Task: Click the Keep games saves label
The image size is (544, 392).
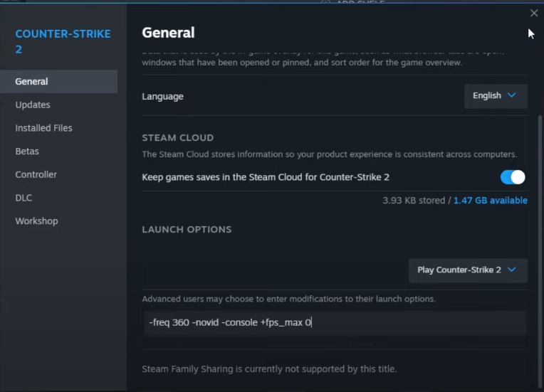Action: pyautogui.click(x=266, y=177)
